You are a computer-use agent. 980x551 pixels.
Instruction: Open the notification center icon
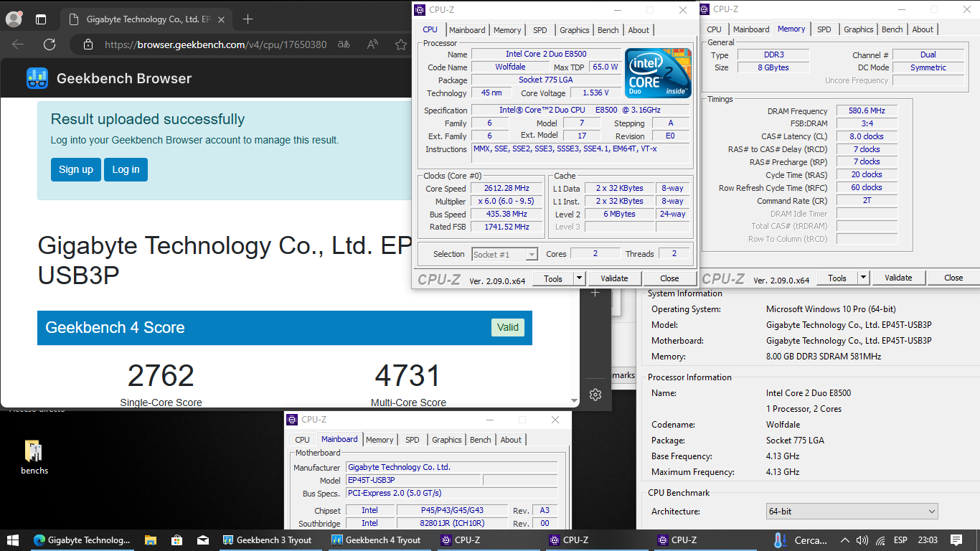tap(956, 540)
